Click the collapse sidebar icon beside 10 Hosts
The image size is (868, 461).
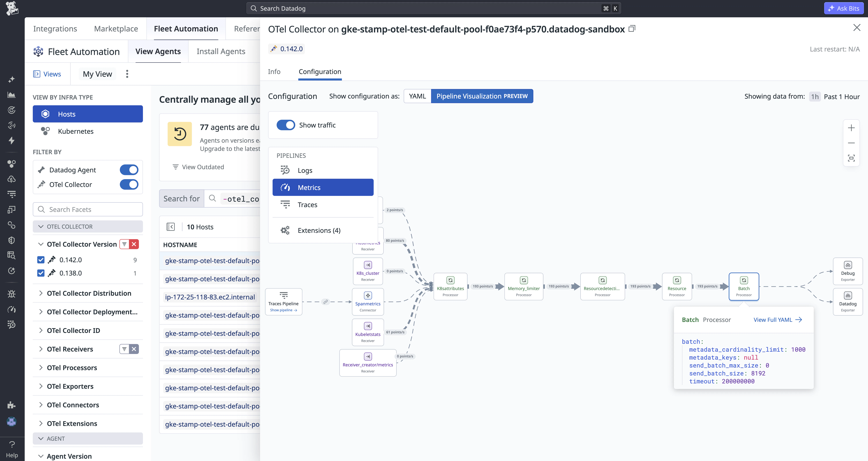171,227
